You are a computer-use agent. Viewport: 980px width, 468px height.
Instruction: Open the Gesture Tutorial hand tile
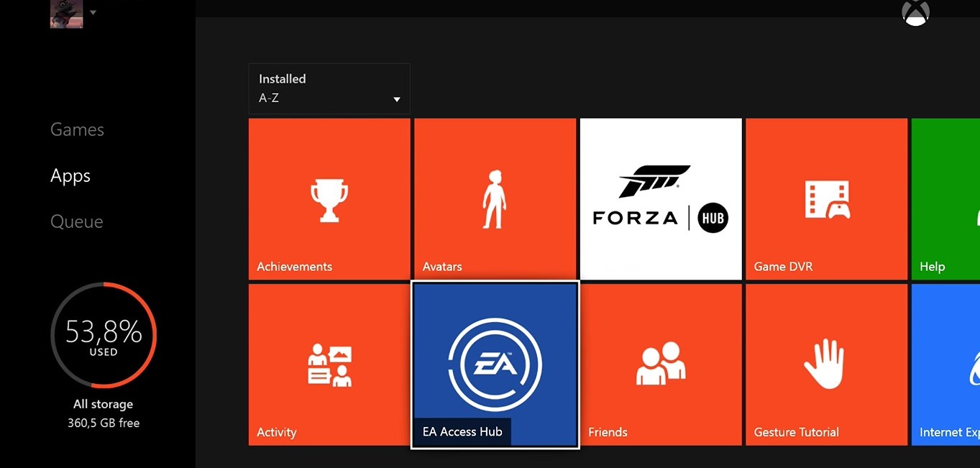[x=826, y=364]
